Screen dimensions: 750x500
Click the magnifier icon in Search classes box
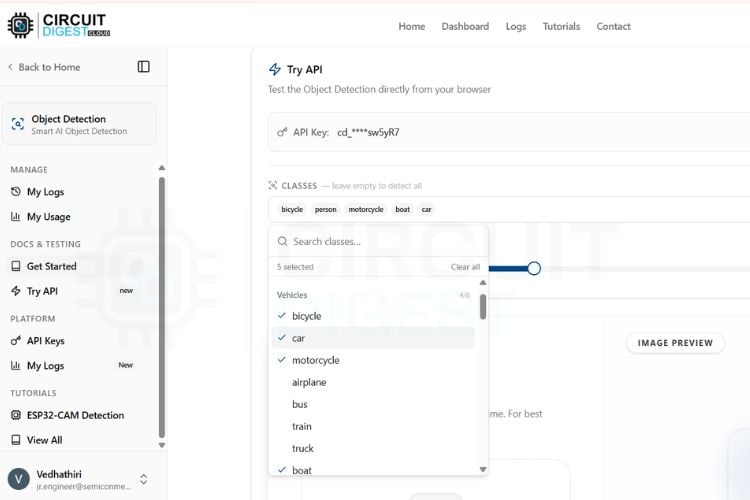click(283, 241)
